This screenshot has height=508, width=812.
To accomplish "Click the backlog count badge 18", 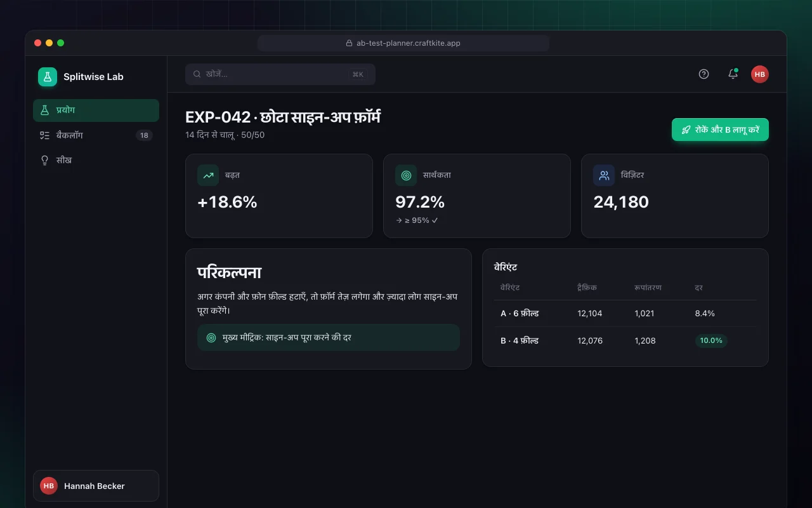I will 144,135.
